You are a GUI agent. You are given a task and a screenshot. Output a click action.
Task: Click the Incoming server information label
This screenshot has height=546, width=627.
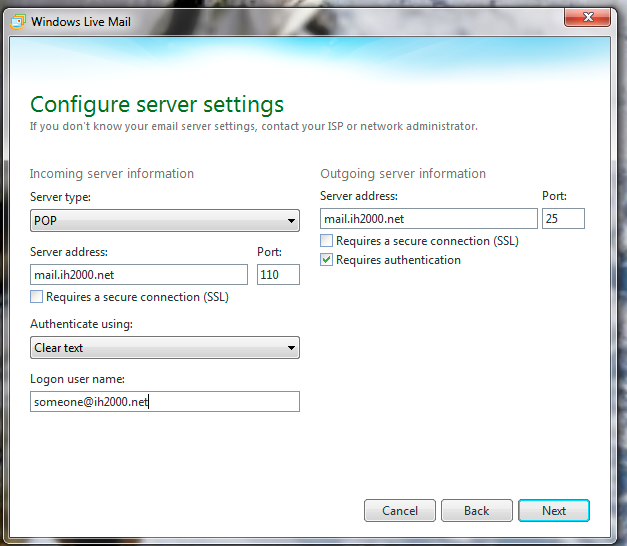pyautogui.click(x=112, y=174)
